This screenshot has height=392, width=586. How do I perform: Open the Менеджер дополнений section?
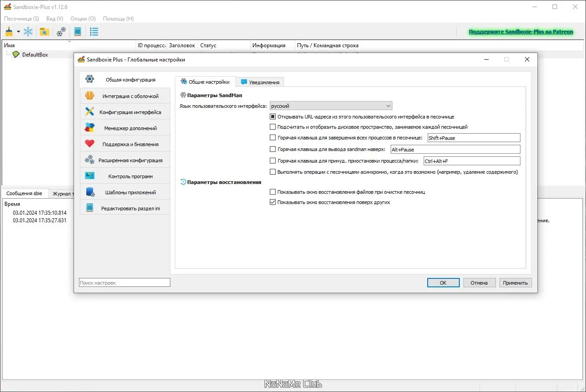[125, 128]
